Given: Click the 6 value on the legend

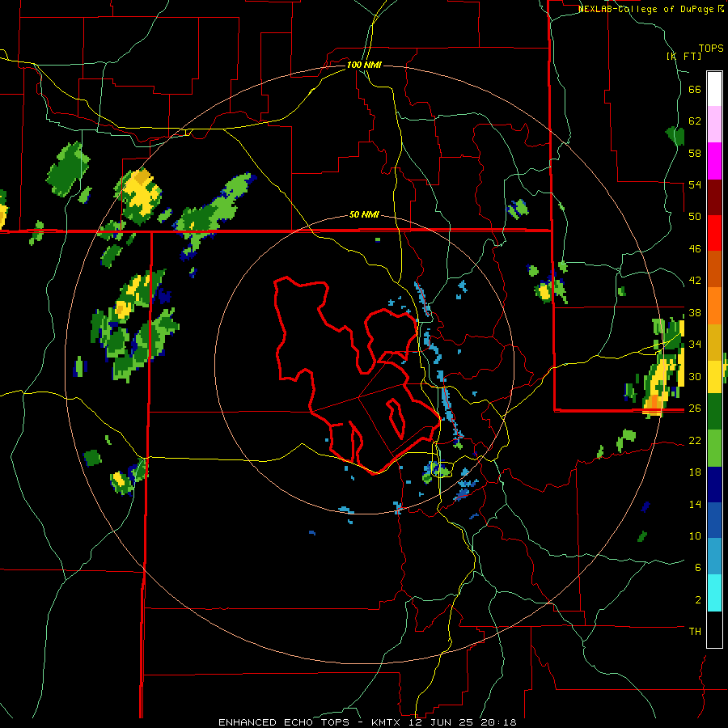Looking at the screenshot, I should 698,568.
